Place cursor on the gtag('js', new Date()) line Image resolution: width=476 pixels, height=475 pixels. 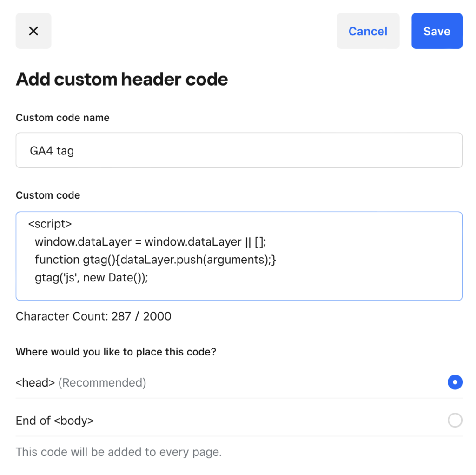click(x=91, y=278)
